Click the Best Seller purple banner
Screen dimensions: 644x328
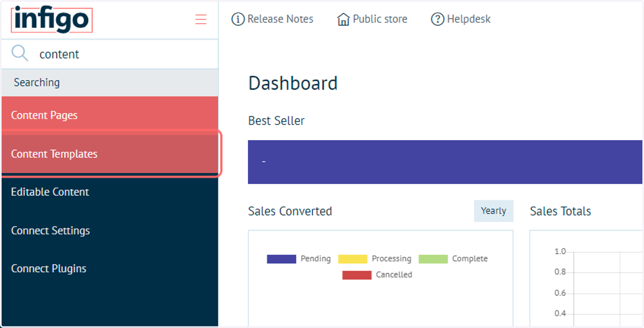click(445, 162)
